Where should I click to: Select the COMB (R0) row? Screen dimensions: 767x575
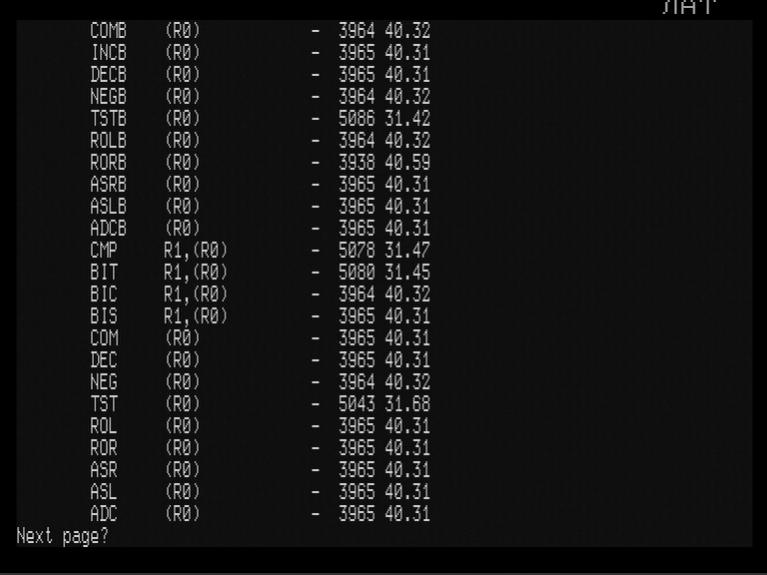(260, 30)
